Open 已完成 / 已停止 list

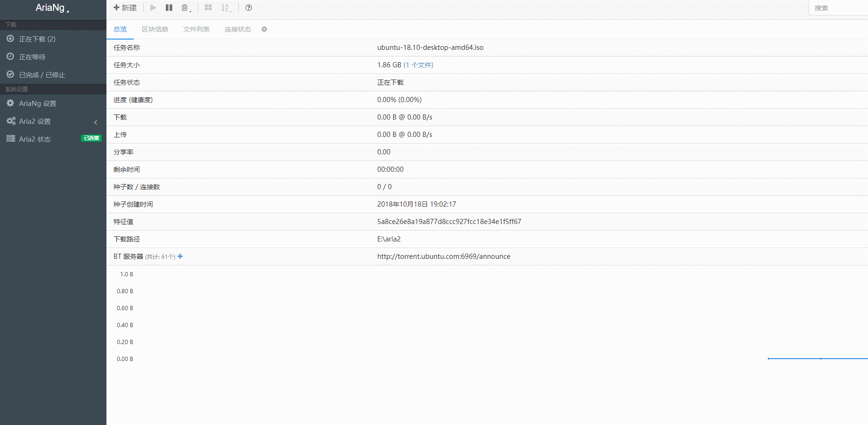pos(42,75)
